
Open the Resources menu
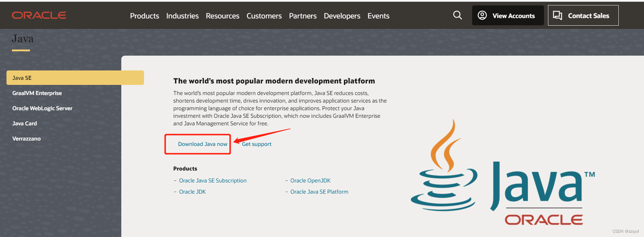222,16
